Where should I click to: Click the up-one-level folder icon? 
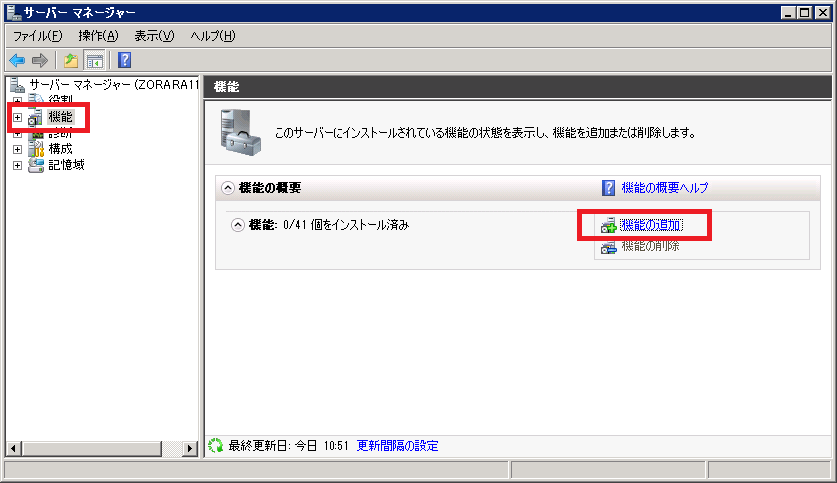(x=71, y=60)
